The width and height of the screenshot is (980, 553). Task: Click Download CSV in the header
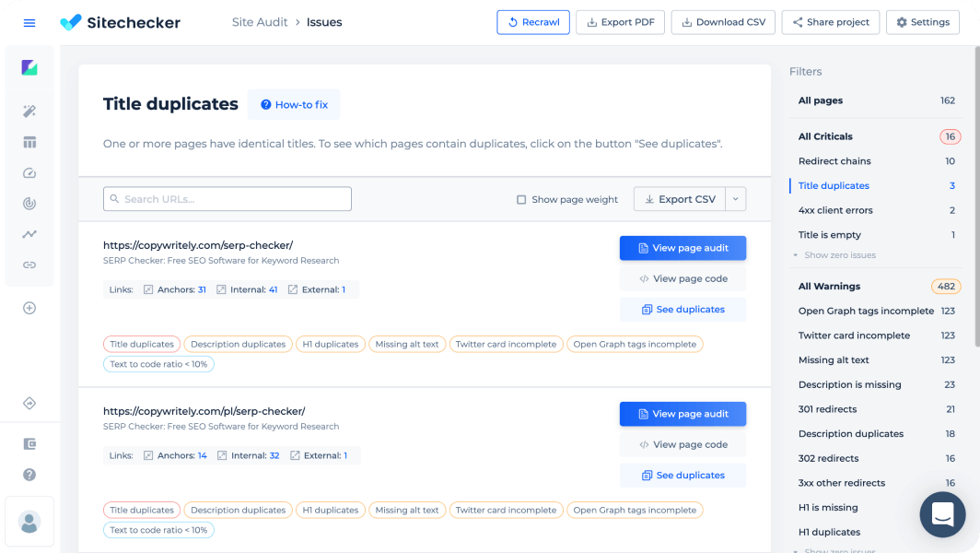723,22
